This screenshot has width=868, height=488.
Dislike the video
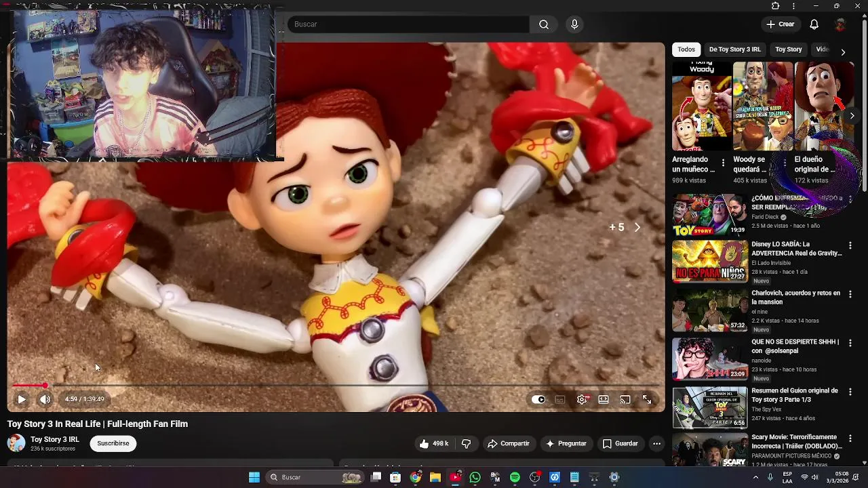467,443
